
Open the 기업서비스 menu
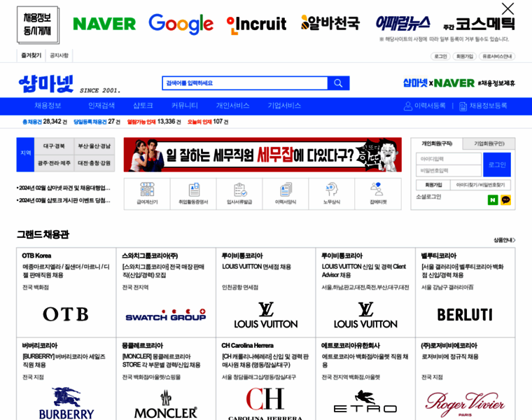point(284,106)
